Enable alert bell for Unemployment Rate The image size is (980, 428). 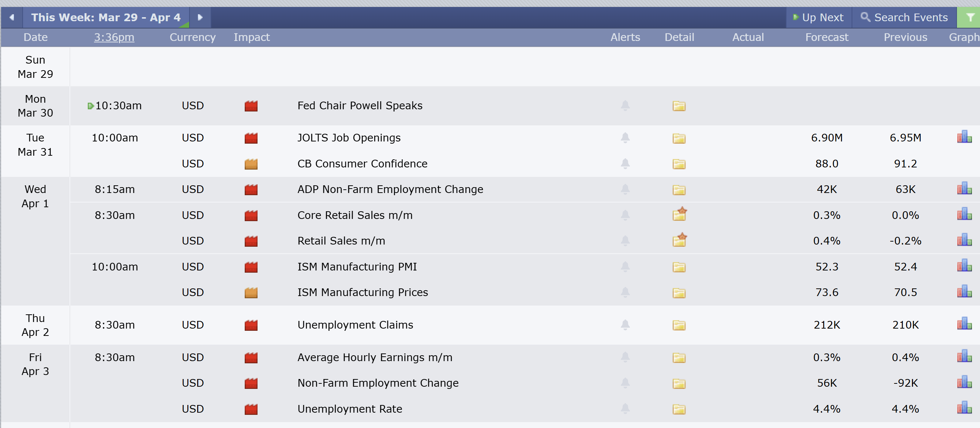tap(625, 409)
